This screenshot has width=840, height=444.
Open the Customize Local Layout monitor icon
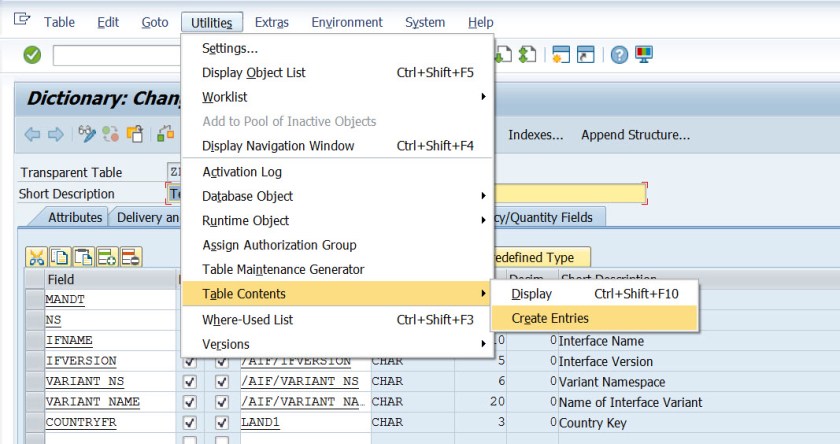(643, 54)
